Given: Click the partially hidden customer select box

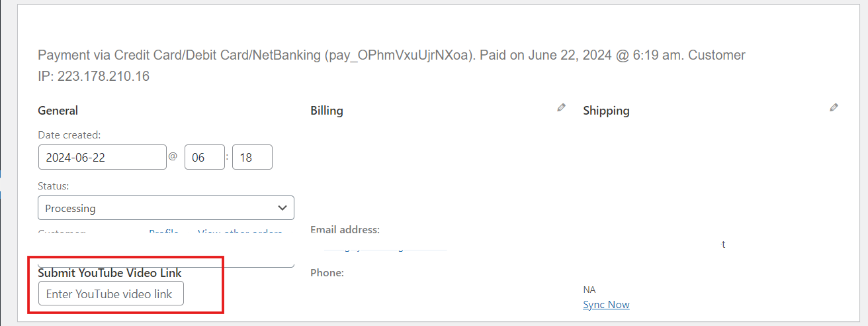Looking at the screenshot, I should (x=166, y=264).
